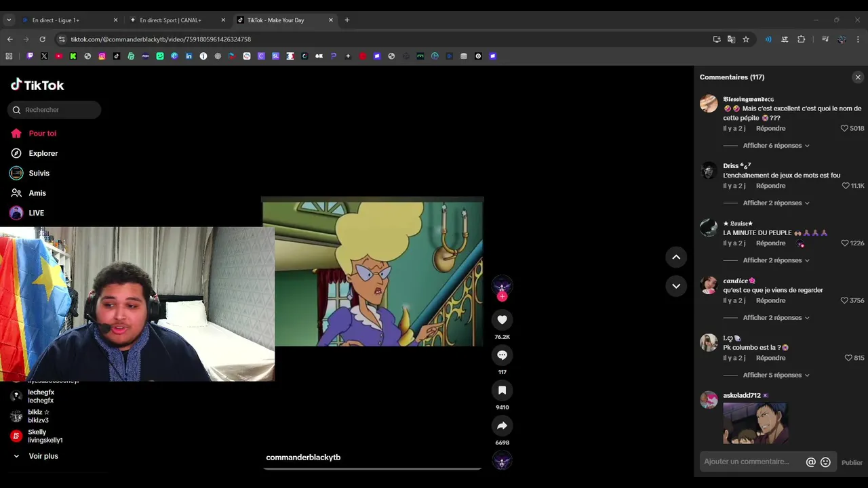The height and width of the screenshot is (488, 868).
Task: Share the video using the arrow icon
Action: coord(502,426)
